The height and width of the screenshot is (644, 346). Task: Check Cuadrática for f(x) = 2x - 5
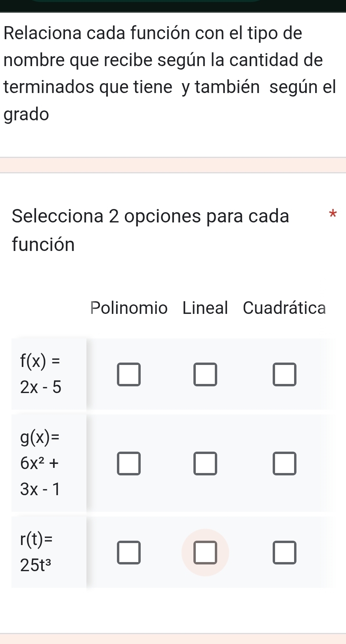[285, 374]
